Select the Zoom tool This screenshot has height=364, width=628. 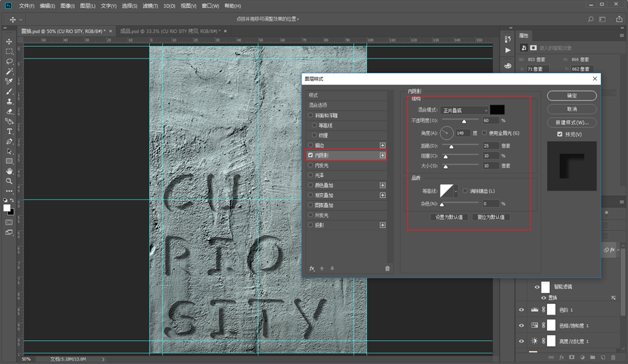coord(9,181)
